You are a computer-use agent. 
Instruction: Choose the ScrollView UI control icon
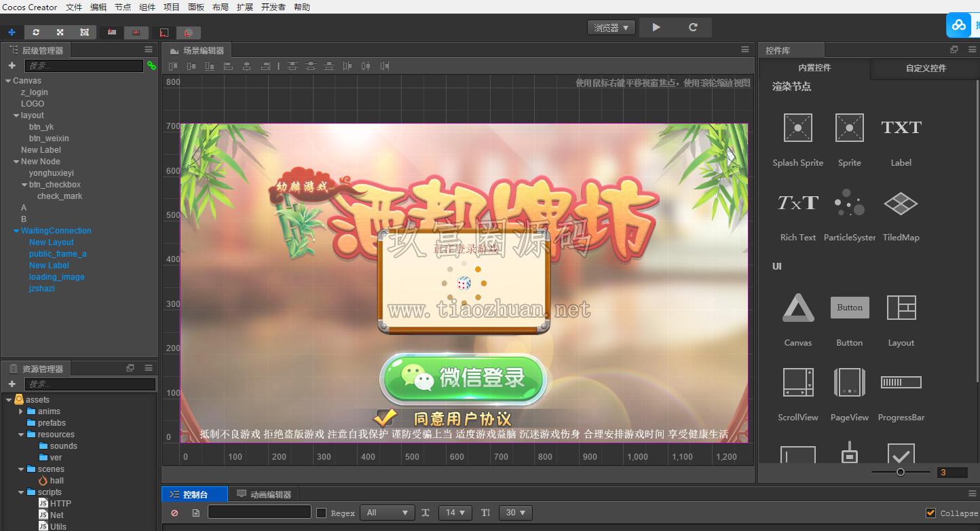click(798, 382)
